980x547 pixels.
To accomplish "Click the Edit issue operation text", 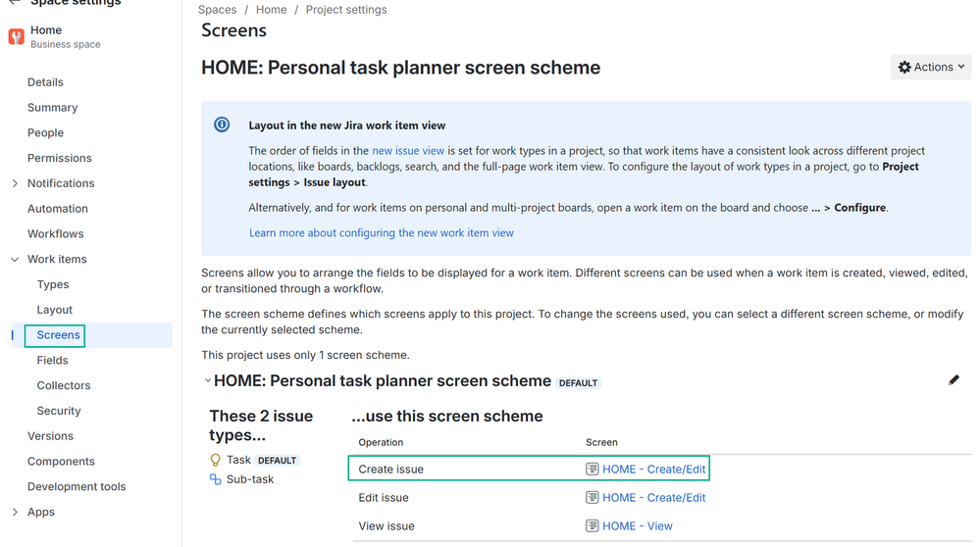I will [384, 498].
